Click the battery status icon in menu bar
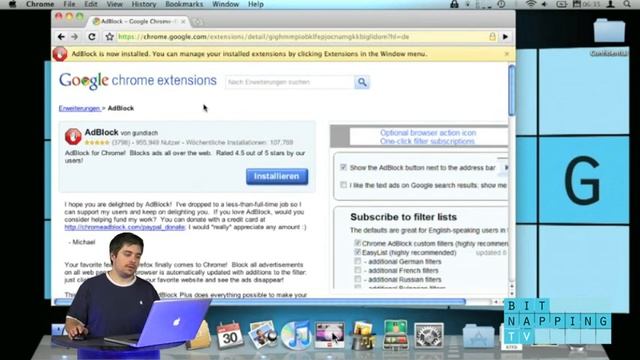This screenshot has width=640, height=360. 562,4
